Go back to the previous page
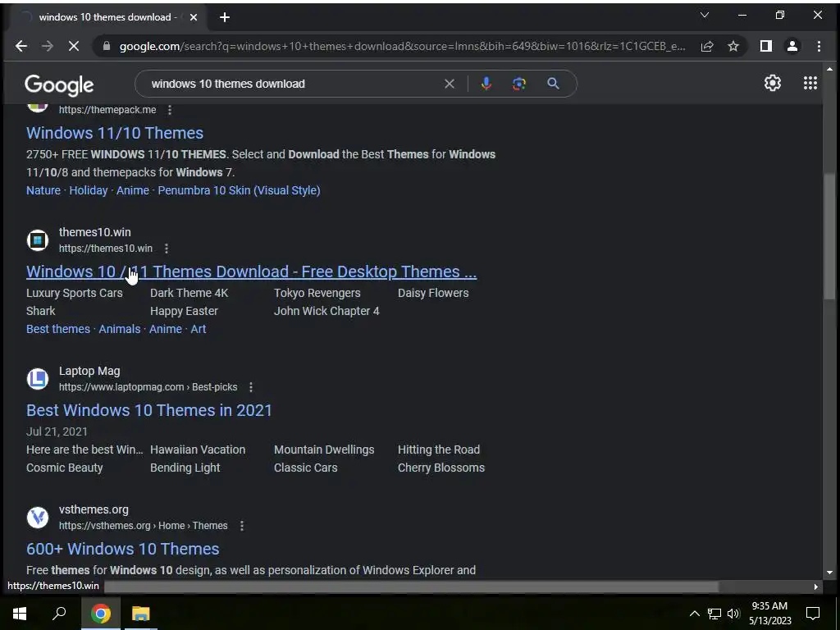 coord(21,46)
